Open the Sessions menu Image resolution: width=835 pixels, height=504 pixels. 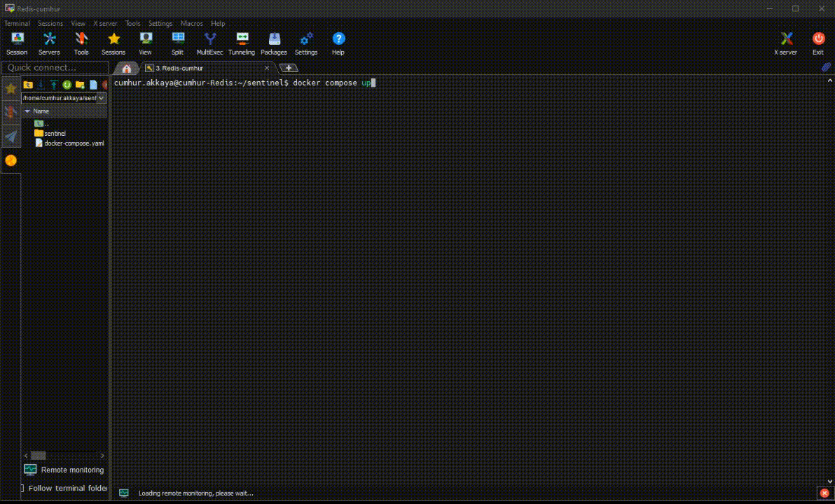50,23
